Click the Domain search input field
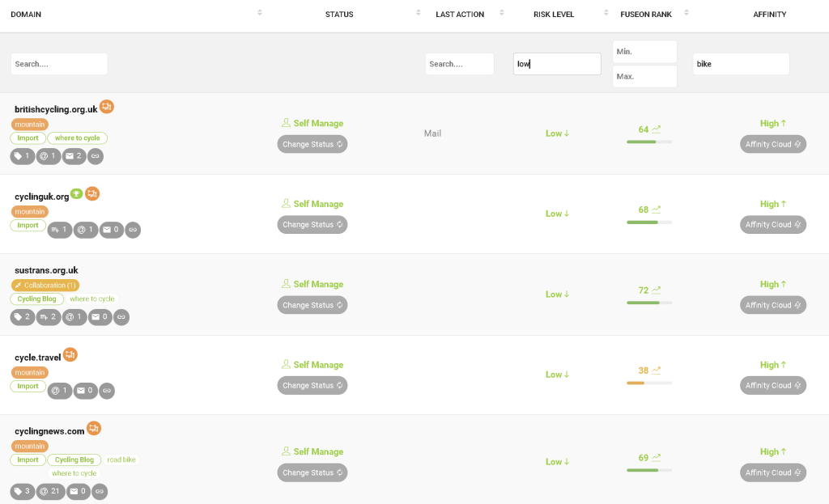 (59, 64)
